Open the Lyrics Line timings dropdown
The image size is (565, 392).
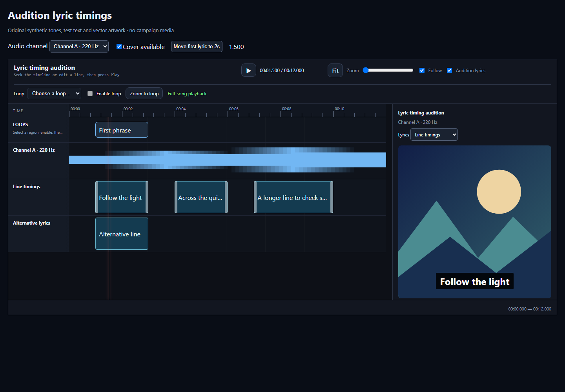click(x=434, y=134)
